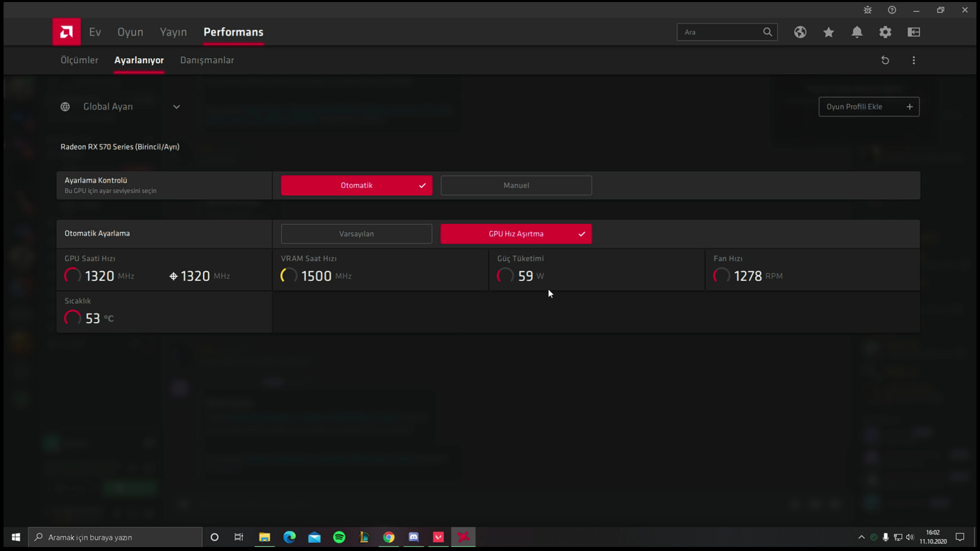Select Varsayılan auto tuning option
Image resolution: width=980 pixels, height=551 pixels.
pos(356,234)
